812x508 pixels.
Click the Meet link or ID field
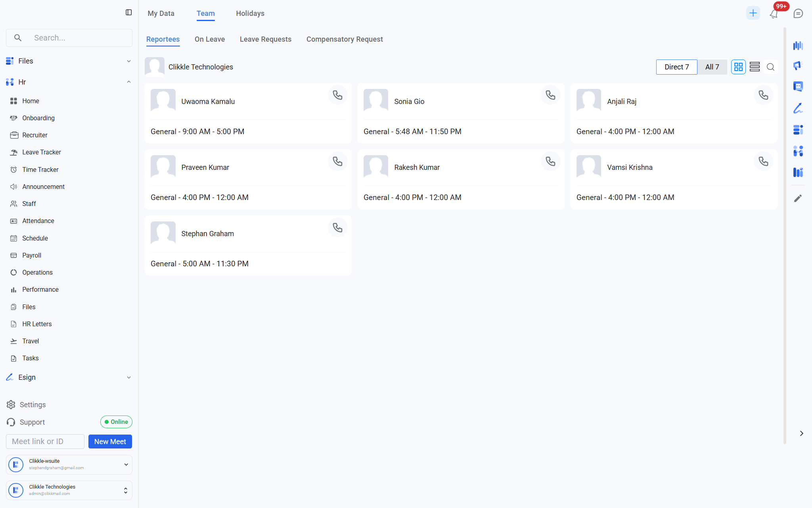click(x=45, y=442)
